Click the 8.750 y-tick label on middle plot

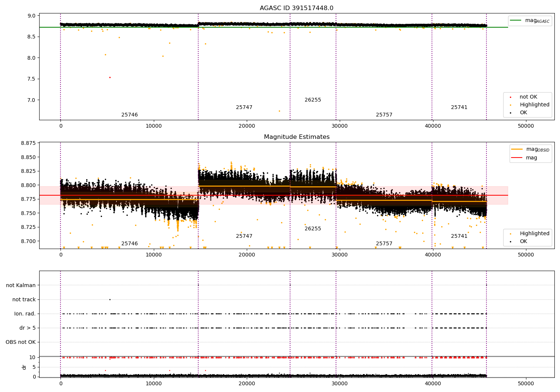click(x=28, y=213)
